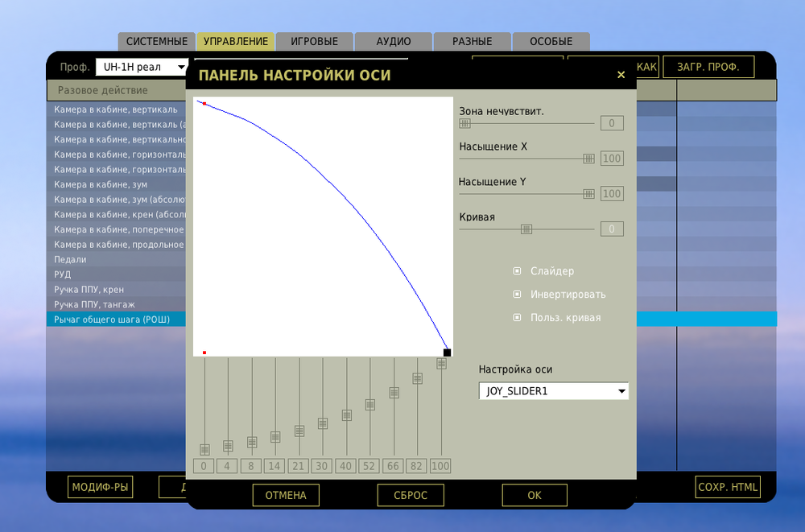Click the curve point field showing 100
The width and height of the screenshot is (805, 532).
(x=440, y=466)
